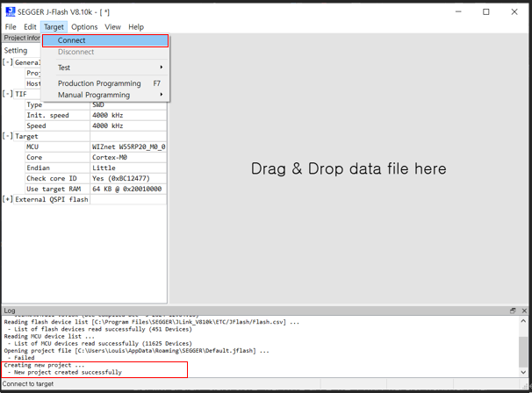Open the Manual Programming submenu
Viewport: 532px width, 393px height.
[105, 95]
